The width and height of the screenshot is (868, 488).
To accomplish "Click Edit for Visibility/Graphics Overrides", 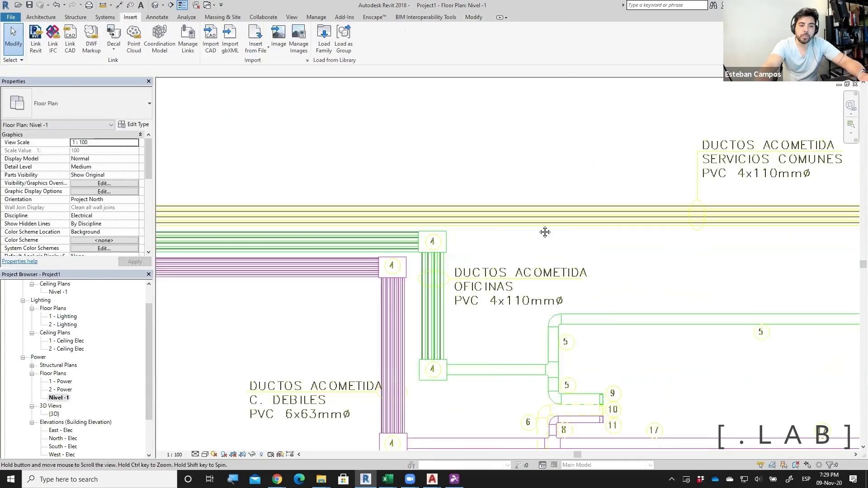I will 104,183.
